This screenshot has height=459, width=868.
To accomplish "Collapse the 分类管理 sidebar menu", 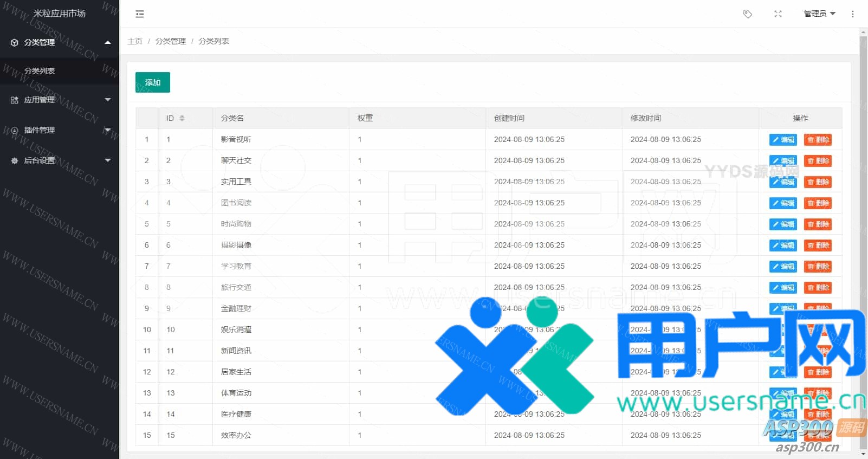I will 60,42.
